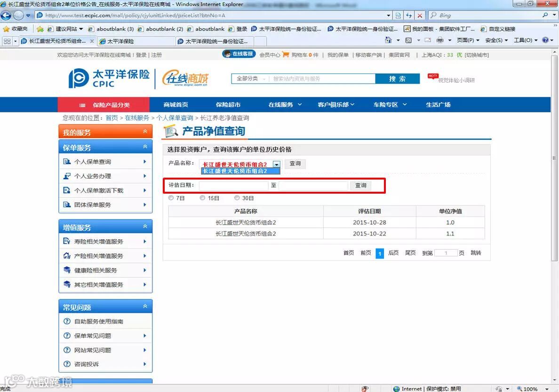Click the 在线商城 logo

pyautogui.click(x=185, y=78)
